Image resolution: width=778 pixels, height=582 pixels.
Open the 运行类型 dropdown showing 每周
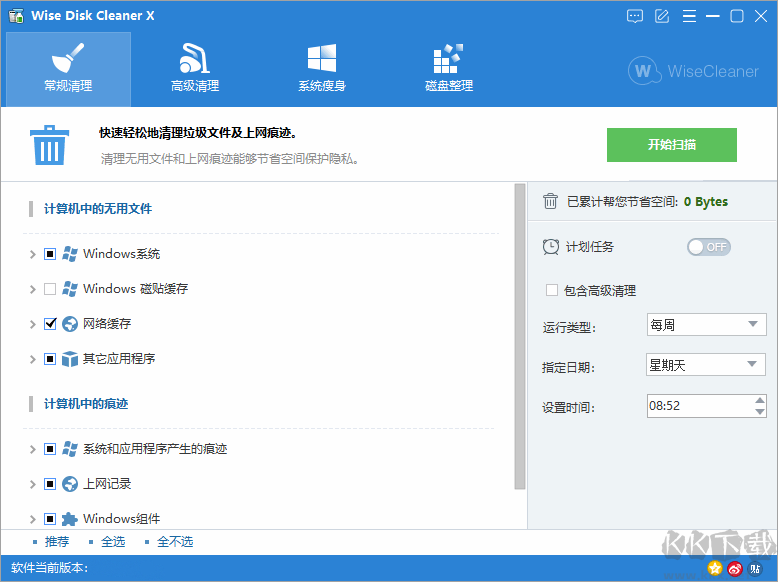pyautogui.click(x=706, y=324)
